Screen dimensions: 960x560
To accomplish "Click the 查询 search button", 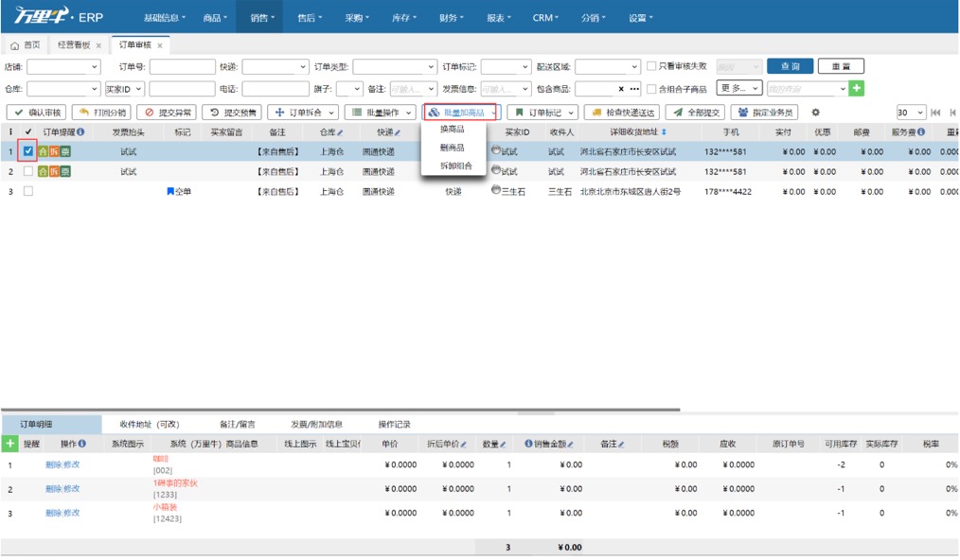I will 790,66.
